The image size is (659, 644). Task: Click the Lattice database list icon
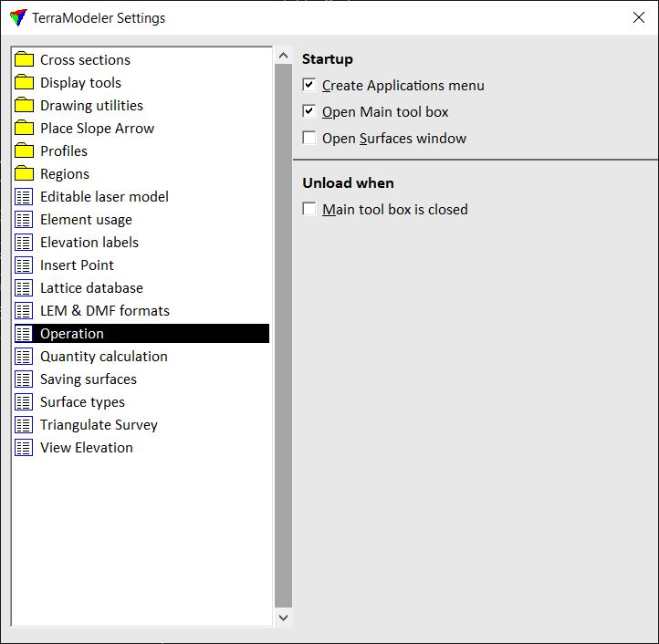[x=24, y=288]
